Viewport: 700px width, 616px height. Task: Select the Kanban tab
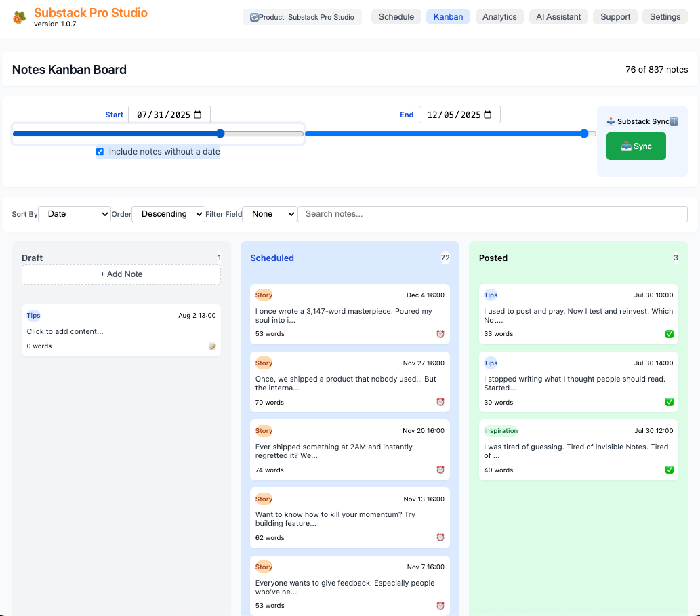[448, 17]
